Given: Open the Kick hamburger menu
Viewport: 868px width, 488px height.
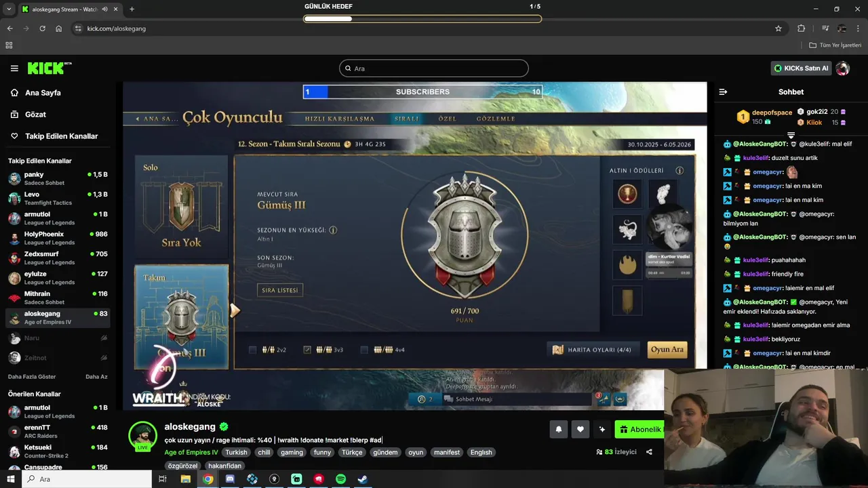Looking at the screenshot, I should [x=14, y=68].
